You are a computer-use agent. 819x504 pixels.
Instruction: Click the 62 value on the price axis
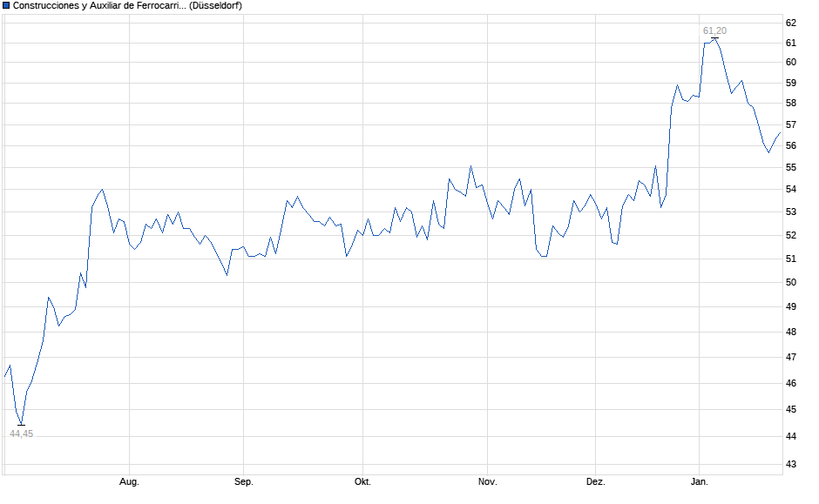point(790,23)
